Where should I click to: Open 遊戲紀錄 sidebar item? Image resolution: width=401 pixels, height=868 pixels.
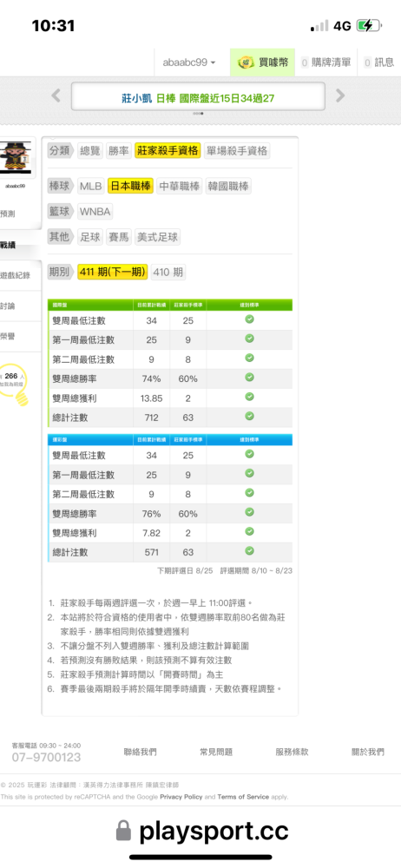(x=16, y=275)
